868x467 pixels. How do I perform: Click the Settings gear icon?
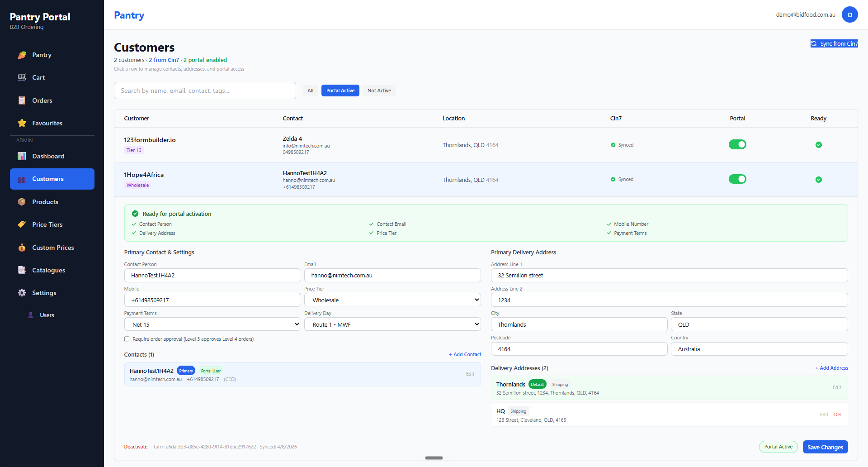click(x=22, y=293)
